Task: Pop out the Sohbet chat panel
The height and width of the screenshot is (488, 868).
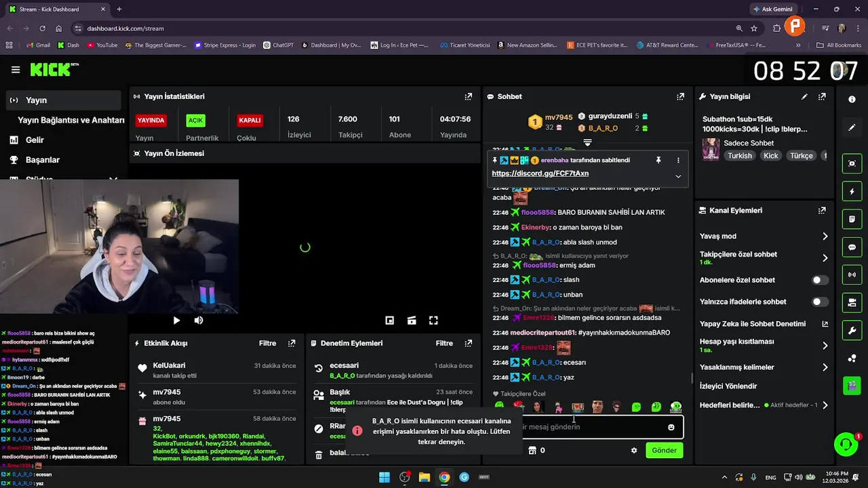Action: click(680, 97)
